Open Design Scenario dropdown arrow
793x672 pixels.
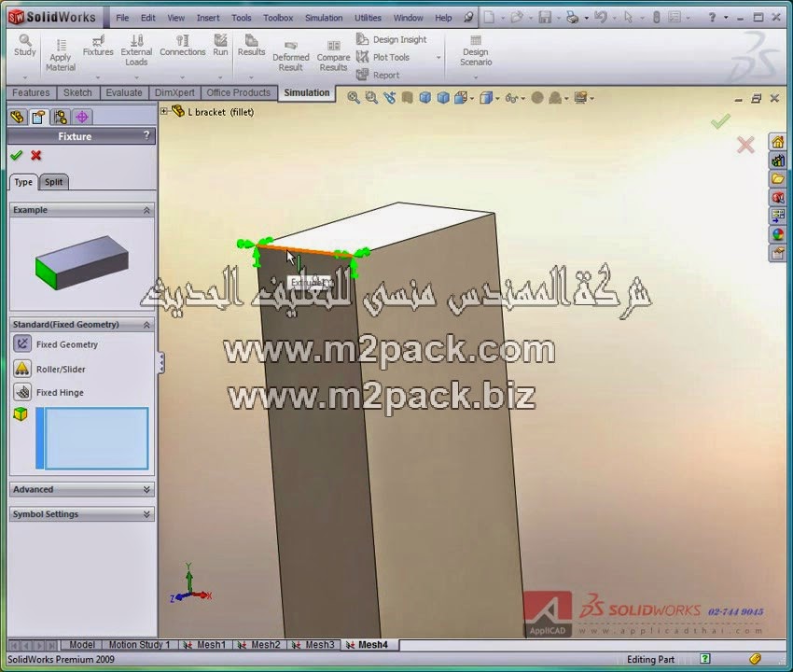point(476,77)
